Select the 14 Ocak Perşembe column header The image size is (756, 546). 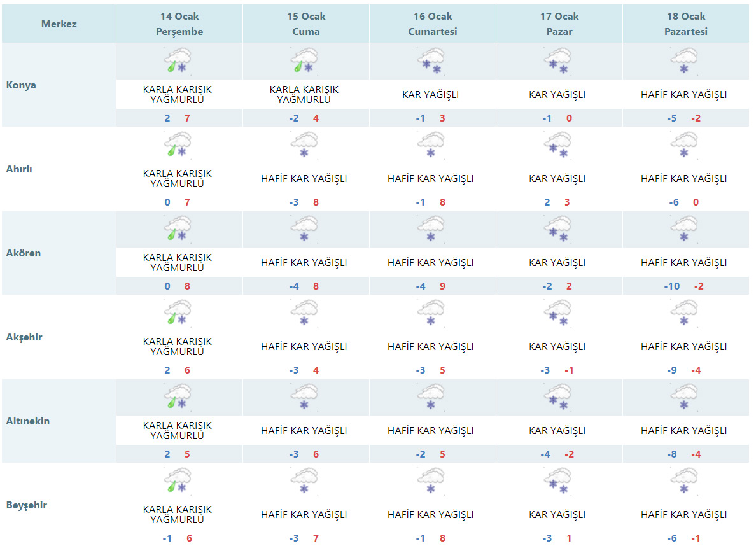pyautogui.click(x=179, y=24)
